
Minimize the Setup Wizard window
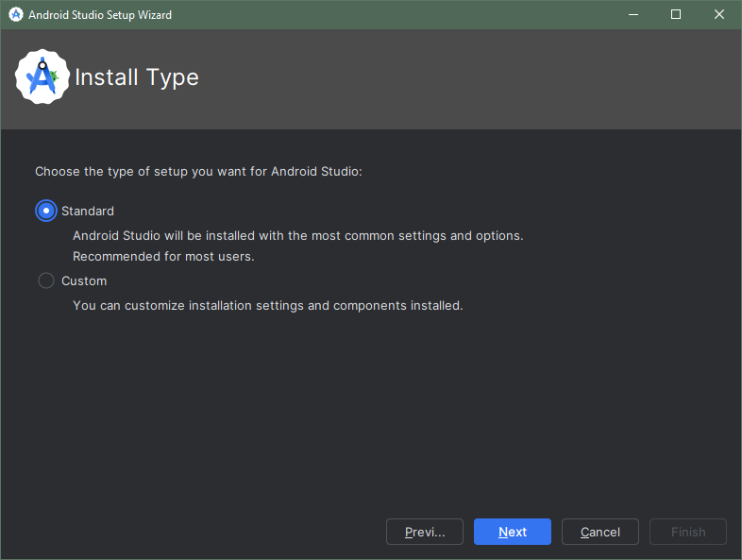pyautogui.click(x=633, y=15)
